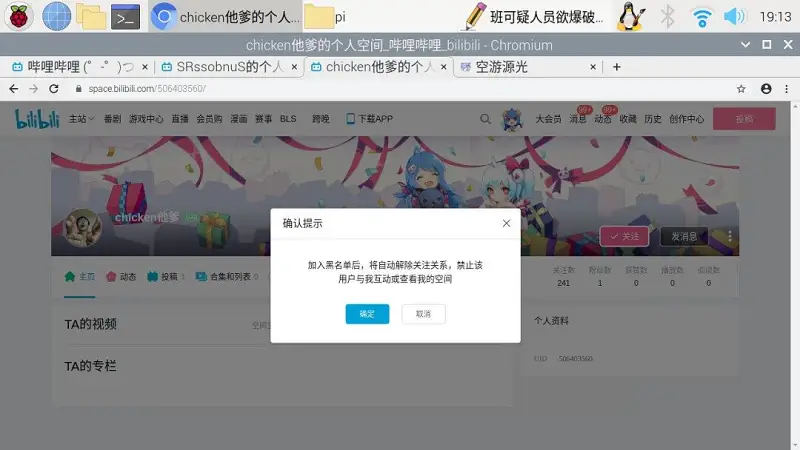This screenshot has width=800, height=450.
Task: Click the 下载APP link
Action: tap(369, 119)
